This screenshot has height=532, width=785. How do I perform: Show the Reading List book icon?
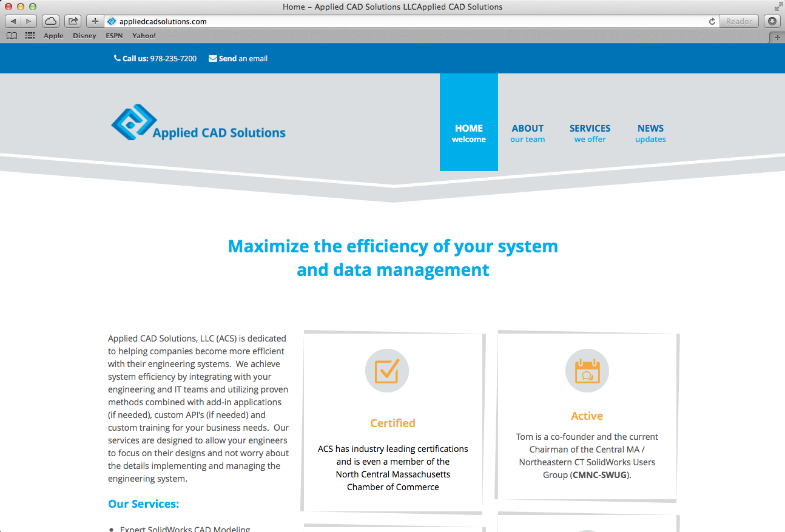pos(12,36)
